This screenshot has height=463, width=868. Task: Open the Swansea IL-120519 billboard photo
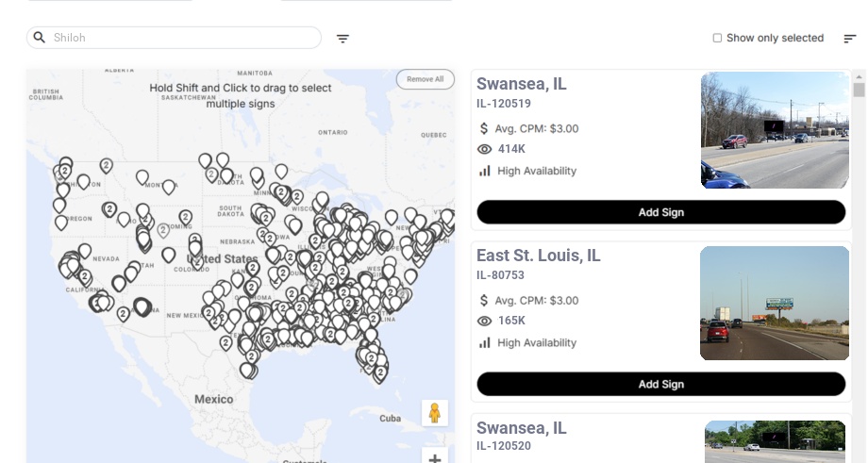tap(775, 130)
